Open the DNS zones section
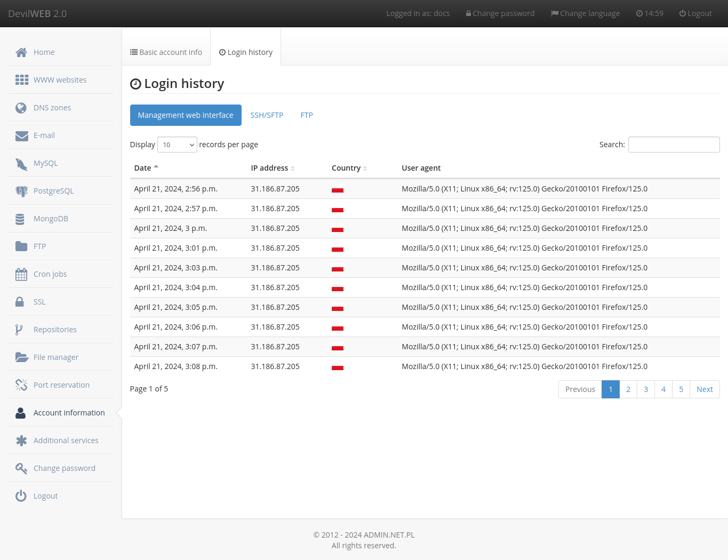Image resolution: width=728 pixels, height=560 pixels. tap(52, 107)
